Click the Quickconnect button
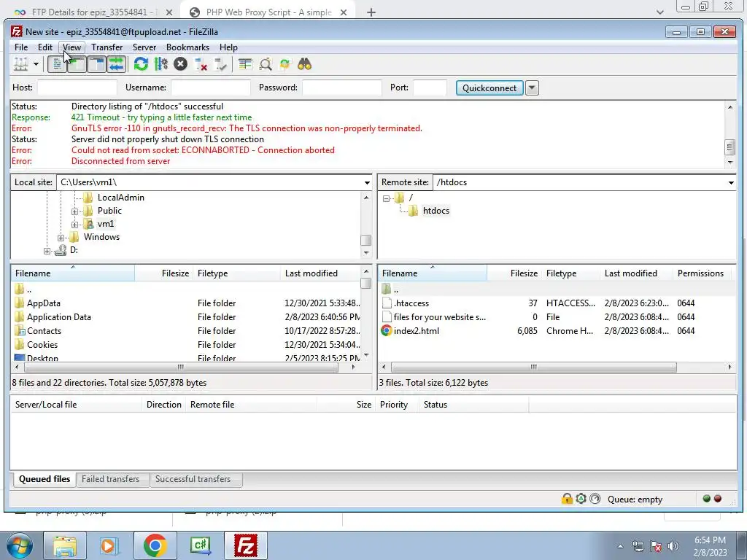The width and height of the screenshot is (747, 560). [x=489, y=88]
